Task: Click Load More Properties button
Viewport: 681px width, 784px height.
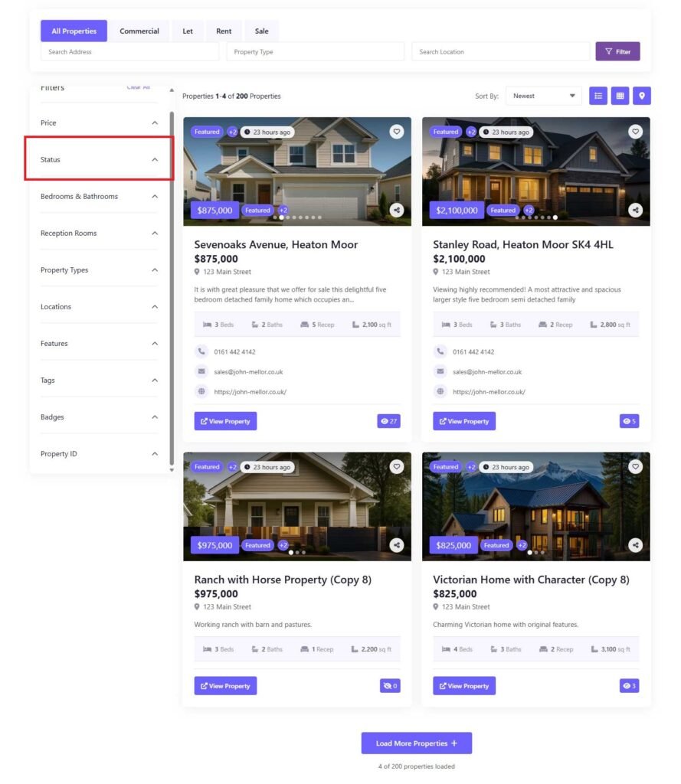Action: pyautogui.click(x=416, y=743)
